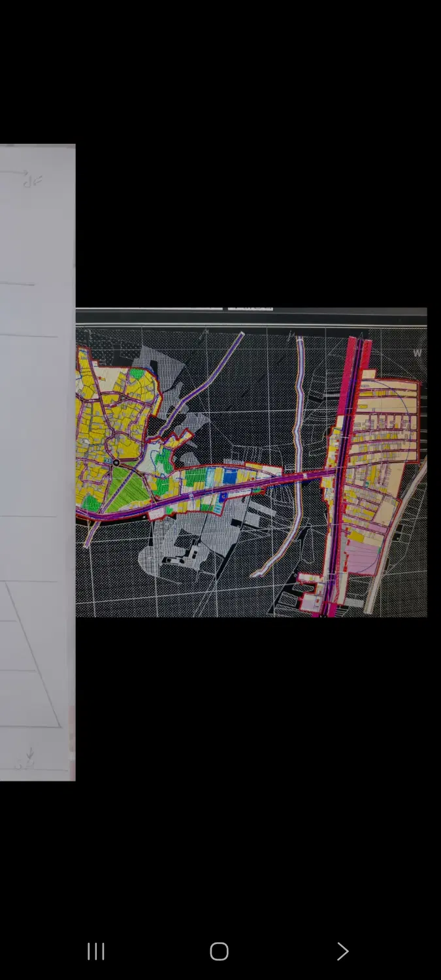The image size is (441, 980).
Task: Click the W letter at the map's top-right corner
Action: coord(417,353)
